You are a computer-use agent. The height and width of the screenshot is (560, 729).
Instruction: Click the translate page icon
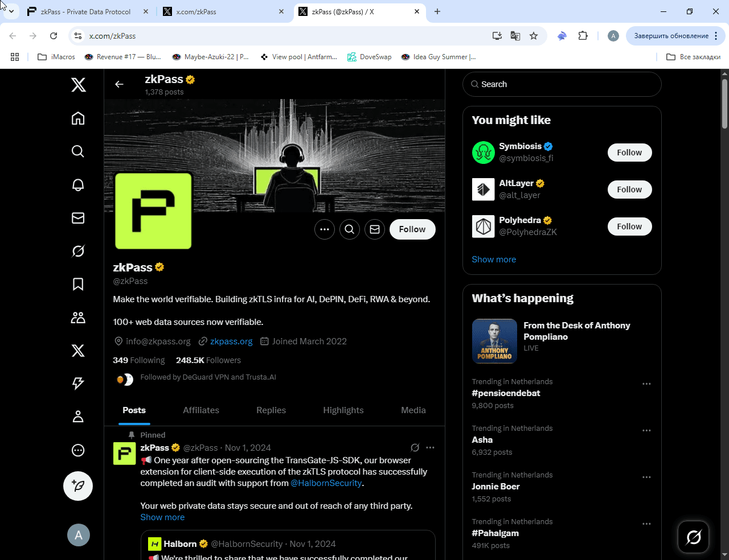tap(515, 36)
